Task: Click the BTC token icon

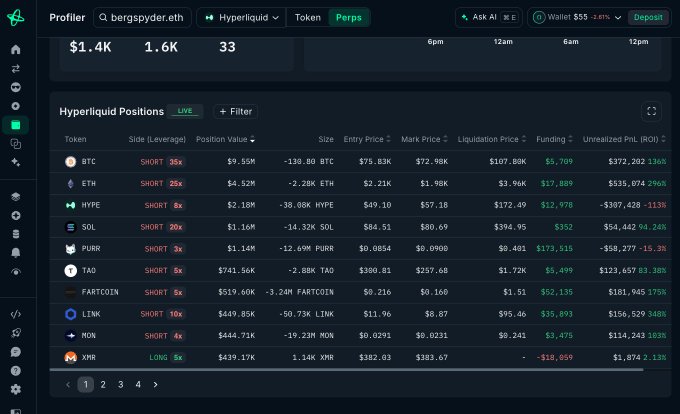Action: [x=70, y=162]
